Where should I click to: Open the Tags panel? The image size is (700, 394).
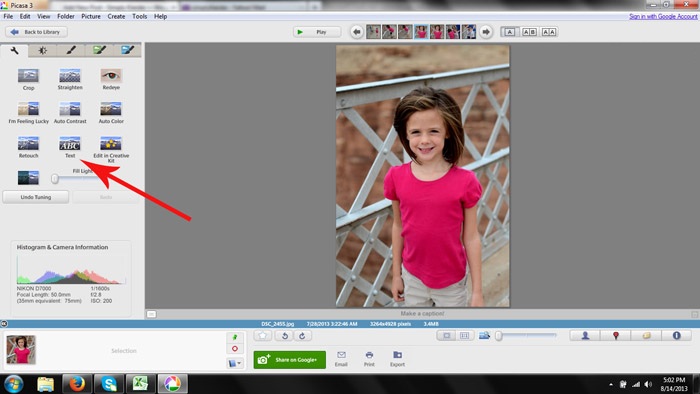pos(646,336)
